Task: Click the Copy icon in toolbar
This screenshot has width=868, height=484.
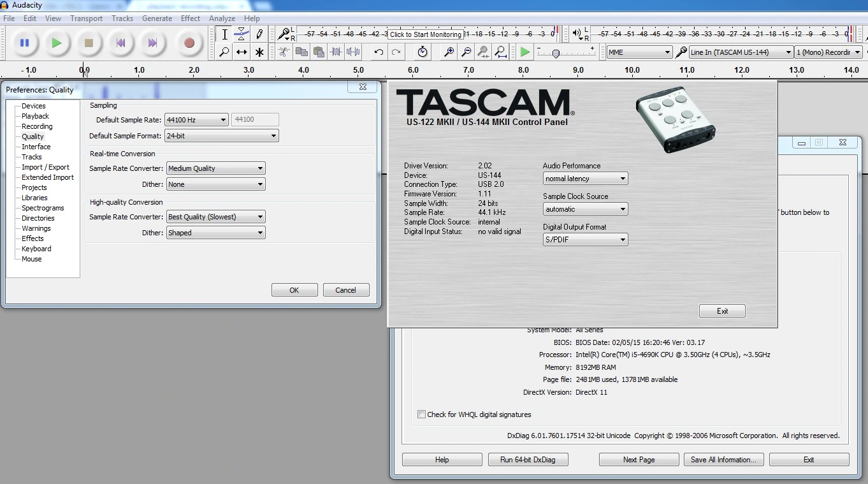Action: tap(301, 52)
